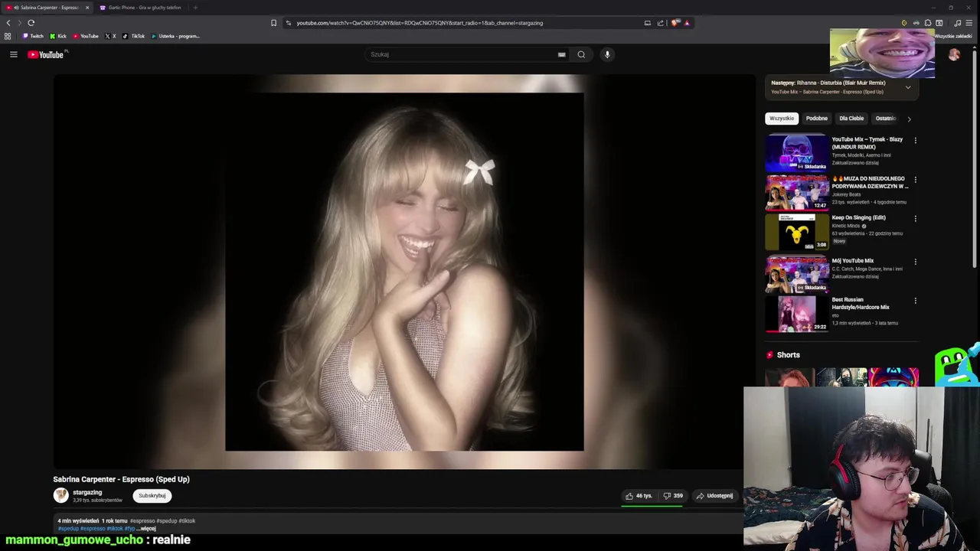Open YouTube bookmark in bookmarks bar
The image size is (980, 551).
tap(86, 36)
